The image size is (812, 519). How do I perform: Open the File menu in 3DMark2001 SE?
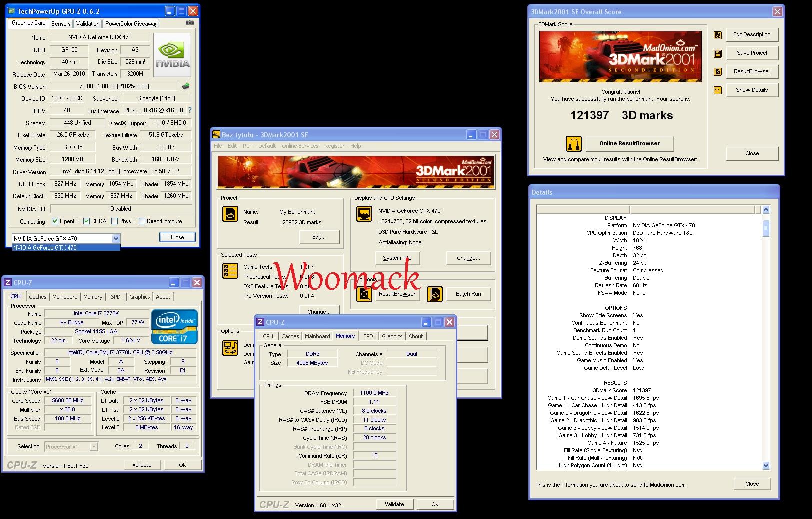tap(218, 146)
